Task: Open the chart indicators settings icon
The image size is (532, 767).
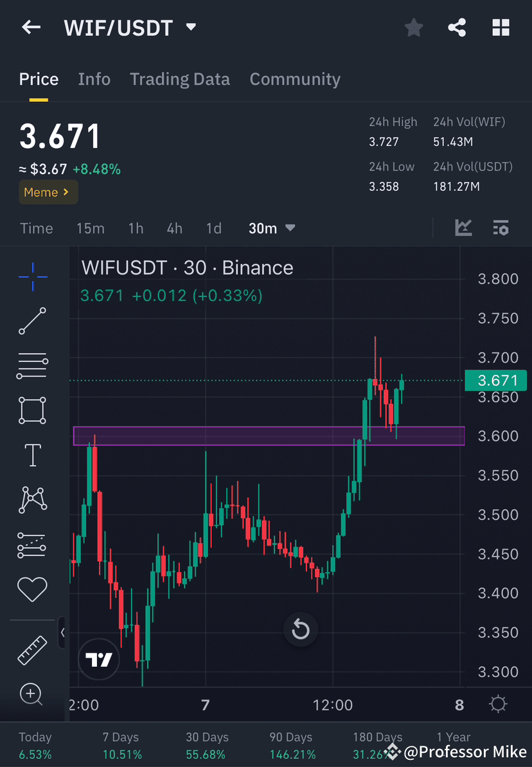Action: [x=501, y=228]
